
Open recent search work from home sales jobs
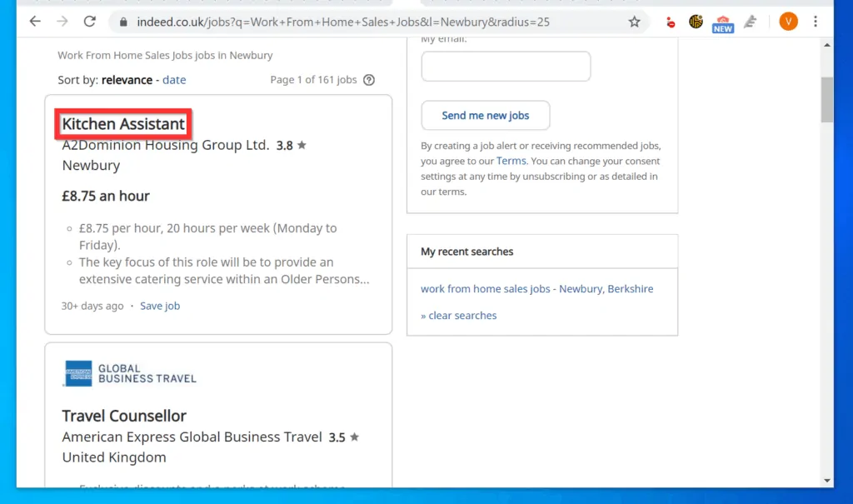(x=536, y=289)
